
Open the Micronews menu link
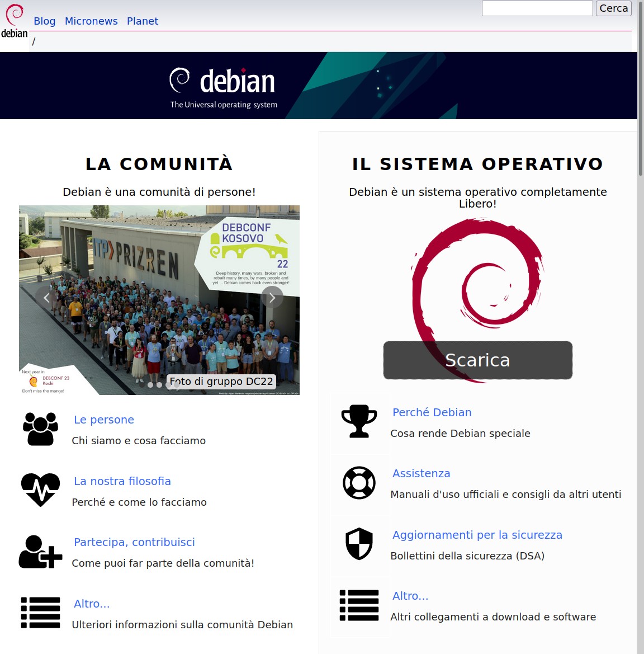pyautogui.click(x=91, y=21)
